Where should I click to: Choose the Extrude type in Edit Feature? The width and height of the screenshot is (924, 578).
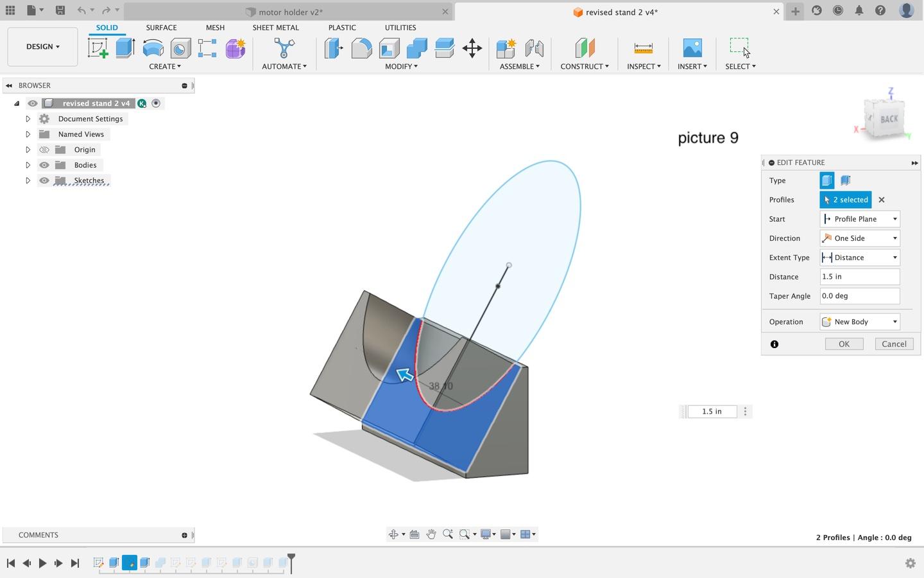pos(826,180)
